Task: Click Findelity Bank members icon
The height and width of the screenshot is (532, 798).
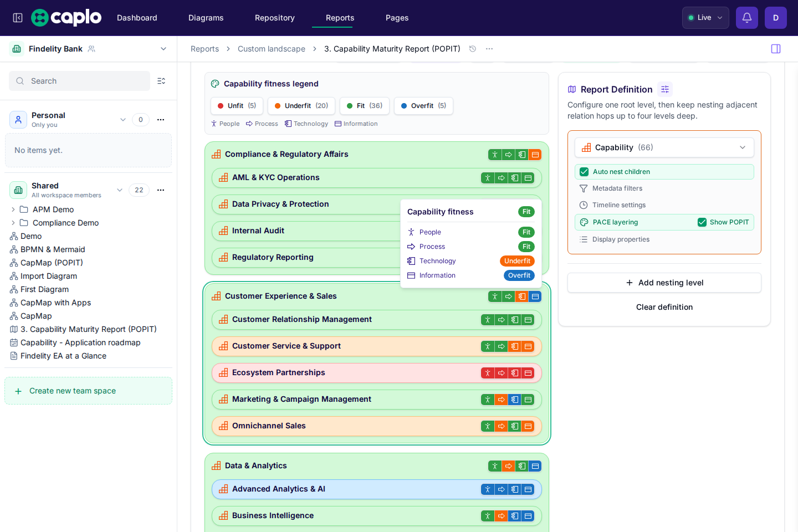Action: pos(91,49)
